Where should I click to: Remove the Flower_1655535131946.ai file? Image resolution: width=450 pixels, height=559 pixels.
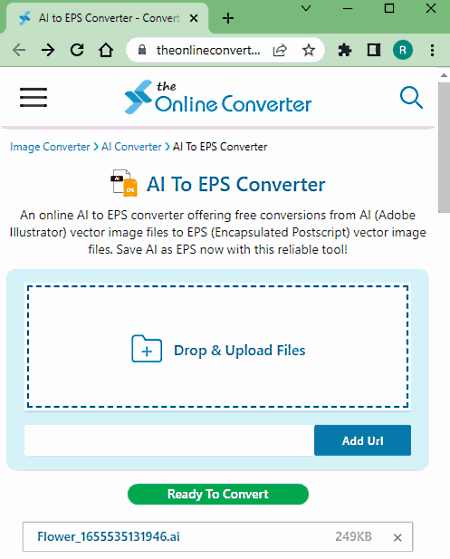(x=397, y=537)
